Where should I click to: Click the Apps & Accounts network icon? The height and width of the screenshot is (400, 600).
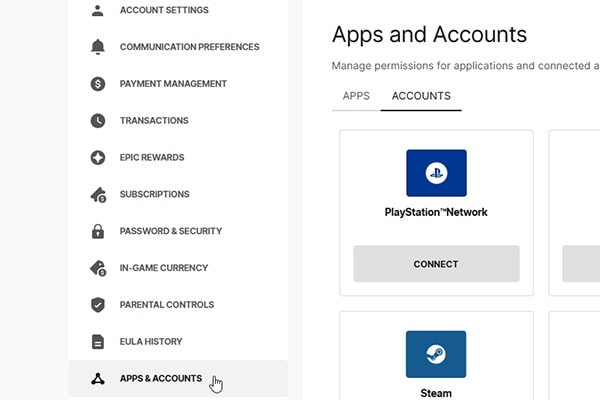[98, 379]
